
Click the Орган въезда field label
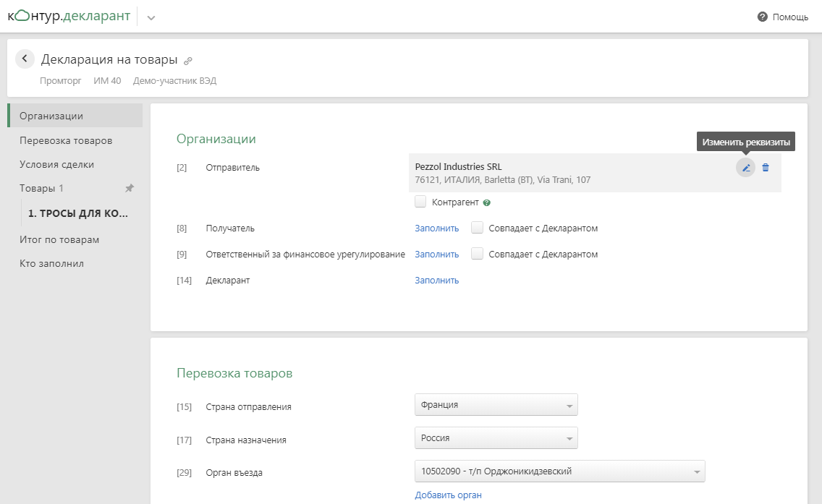point(234,473)
